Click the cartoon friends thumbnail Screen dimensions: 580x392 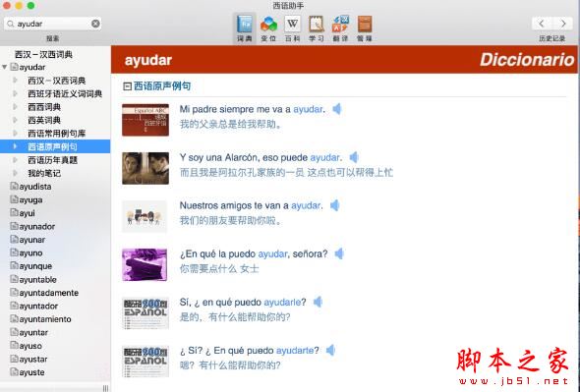tap(145, 217)
